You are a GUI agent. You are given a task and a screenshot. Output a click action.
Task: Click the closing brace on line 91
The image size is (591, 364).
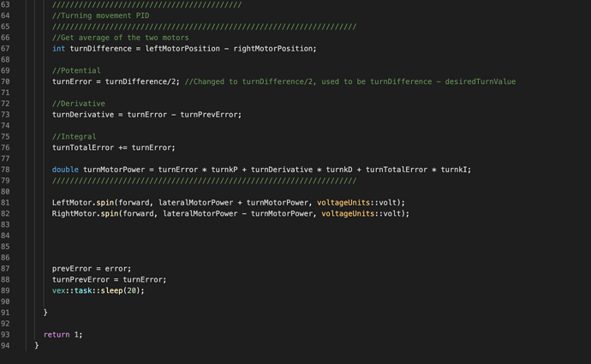(45, 313)
